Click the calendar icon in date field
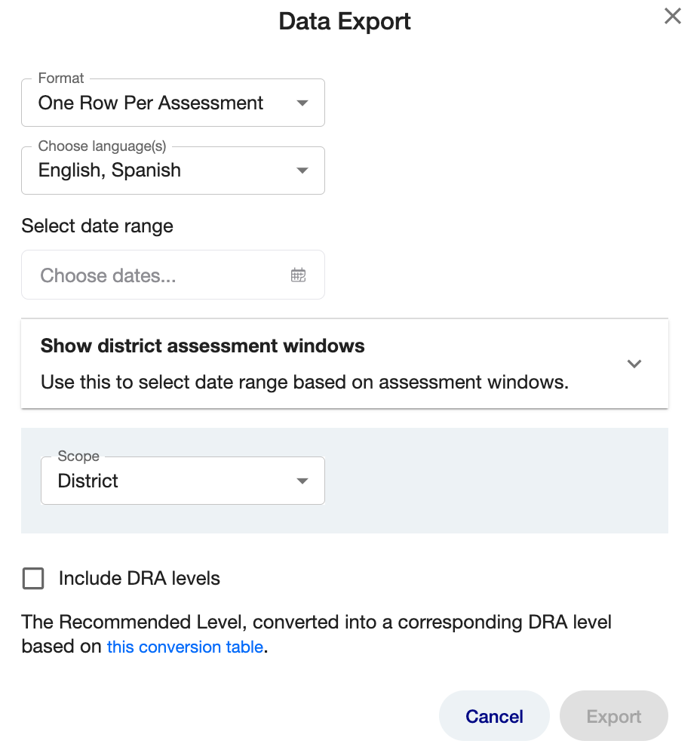The height and width of the screenshot is (750, 700). (x=299, y=275)
